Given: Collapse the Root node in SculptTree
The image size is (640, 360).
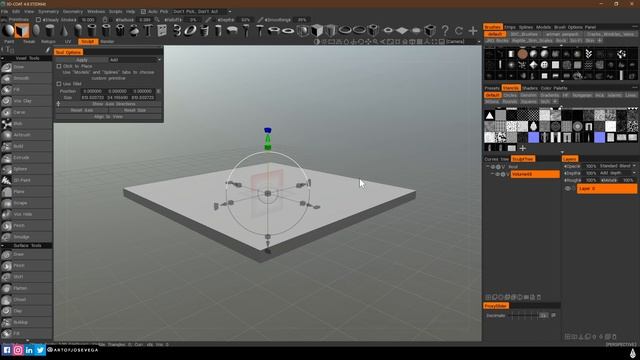Looking at the screenshot, I should point(488,167).
